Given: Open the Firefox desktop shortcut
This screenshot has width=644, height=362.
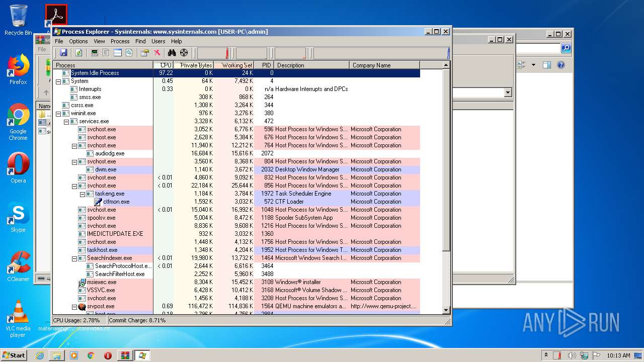Looking at the screenshot, I should click(x=18, y=69).
